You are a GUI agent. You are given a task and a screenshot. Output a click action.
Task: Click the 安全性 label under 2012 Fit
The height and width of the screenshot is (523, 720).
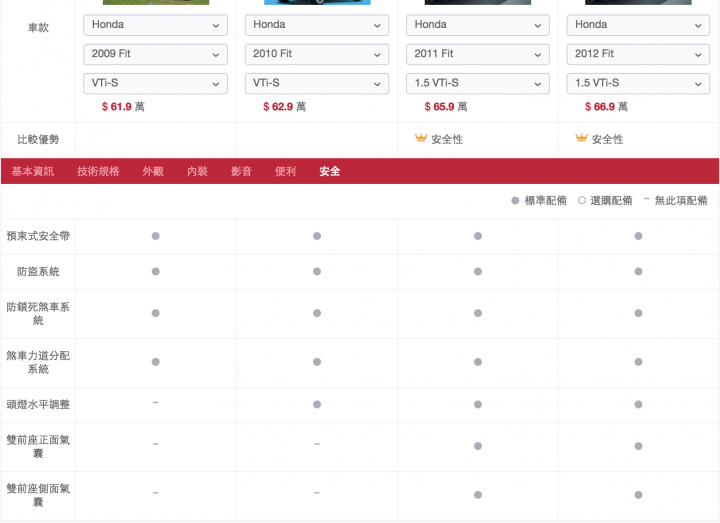click(607, 139)
